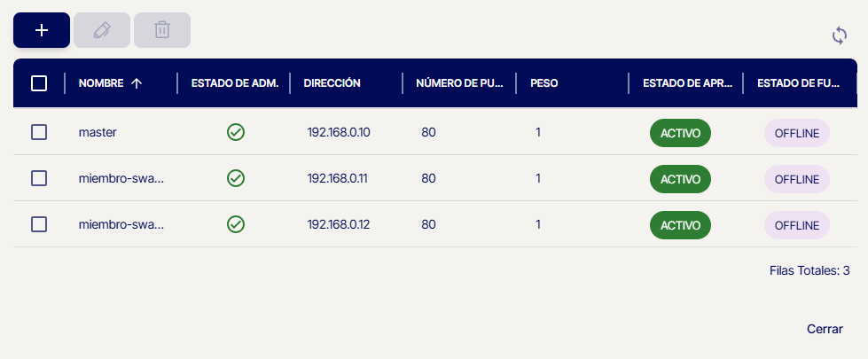Click the add member plus button
868x359 pixels.
pos(41,30)
